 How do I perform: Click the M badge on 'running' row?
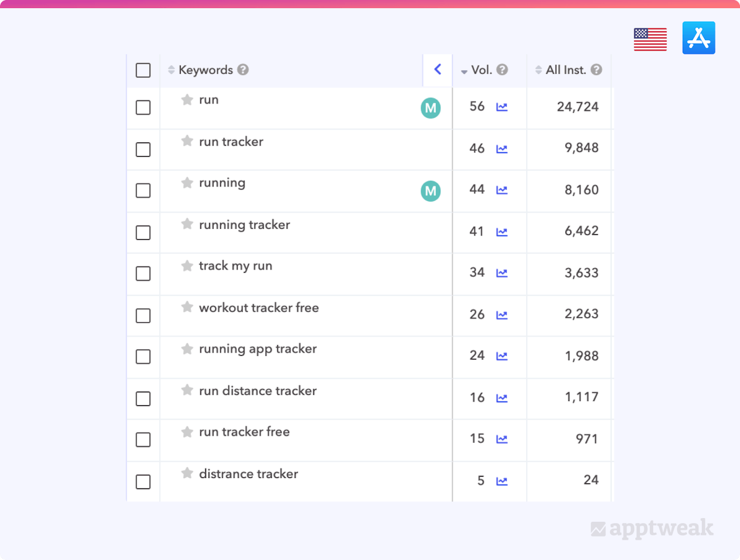[x=430, y=191]
